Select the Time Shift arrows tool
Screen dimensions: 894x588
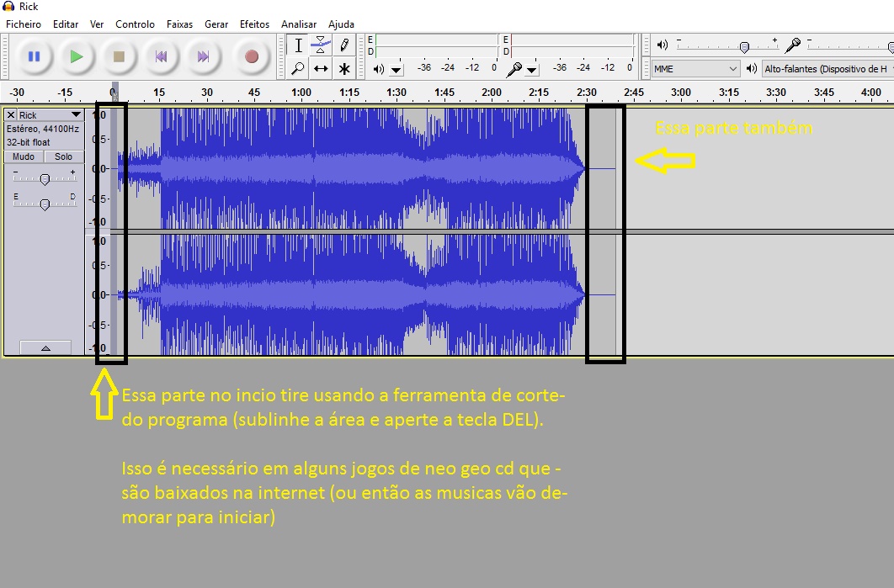pyautogui.click(x=321, y=69)
